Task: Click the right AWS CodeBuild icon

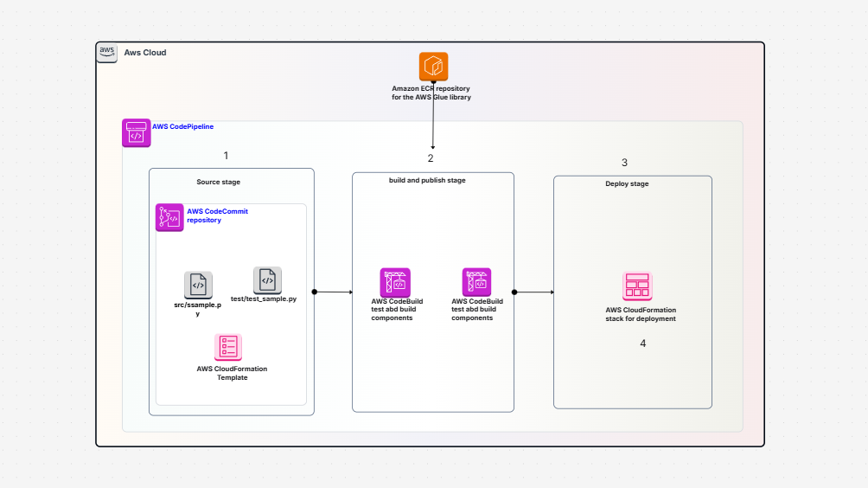Action: 476,282
